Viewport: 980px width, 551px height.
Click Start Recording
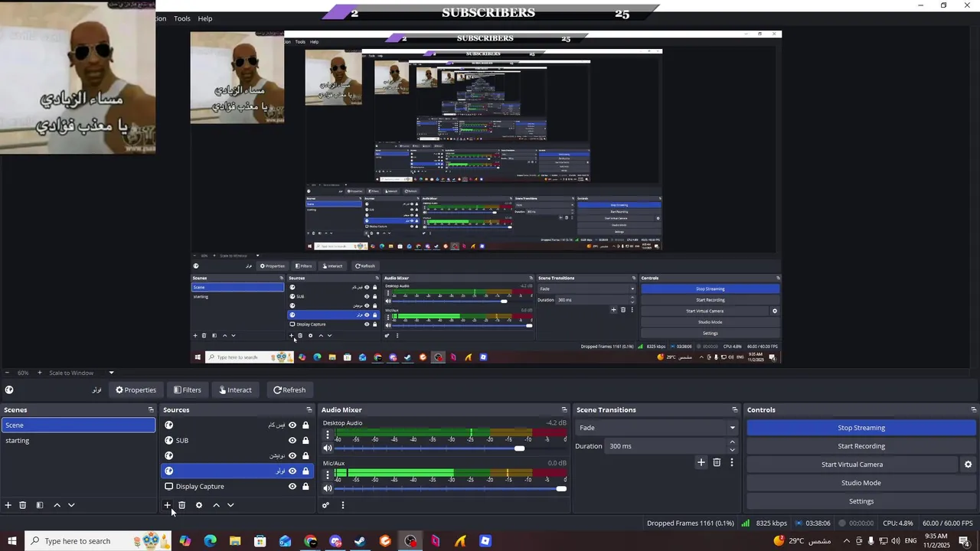tap(861, 446)
